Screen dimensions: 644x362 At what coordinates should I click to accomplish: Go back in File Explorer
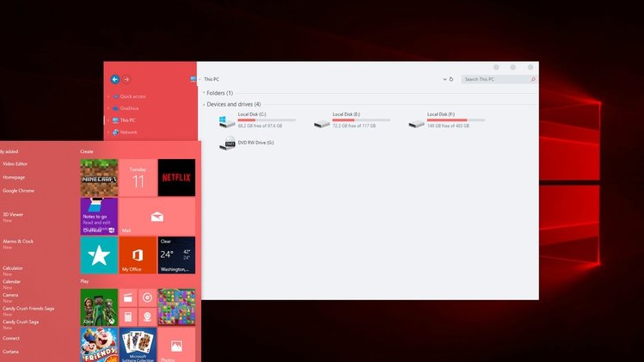[115, 79]
